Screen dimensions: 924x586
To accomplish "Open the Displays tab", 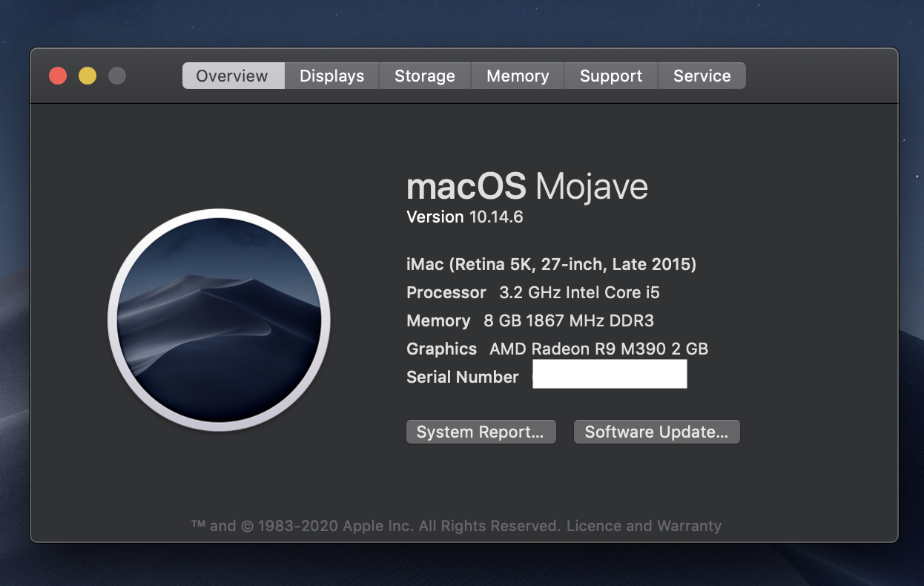I will (x=331, y=76).
